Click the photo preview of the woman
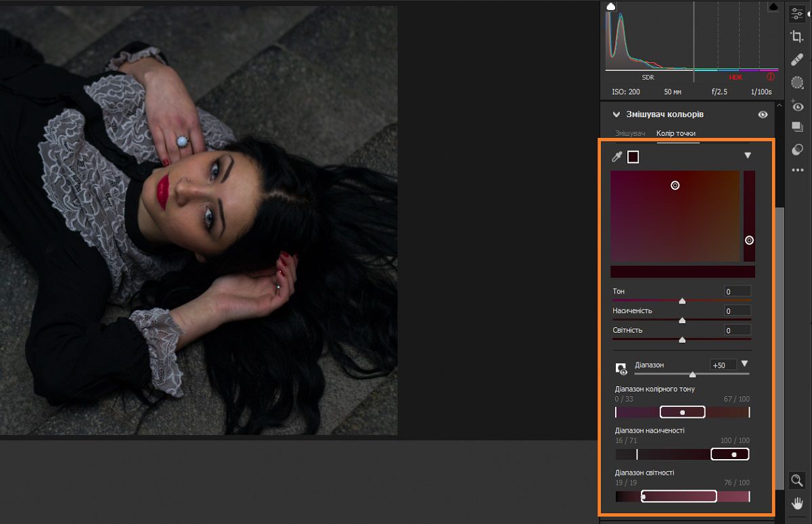Screen dimensions: 812x524 [198, 220]
